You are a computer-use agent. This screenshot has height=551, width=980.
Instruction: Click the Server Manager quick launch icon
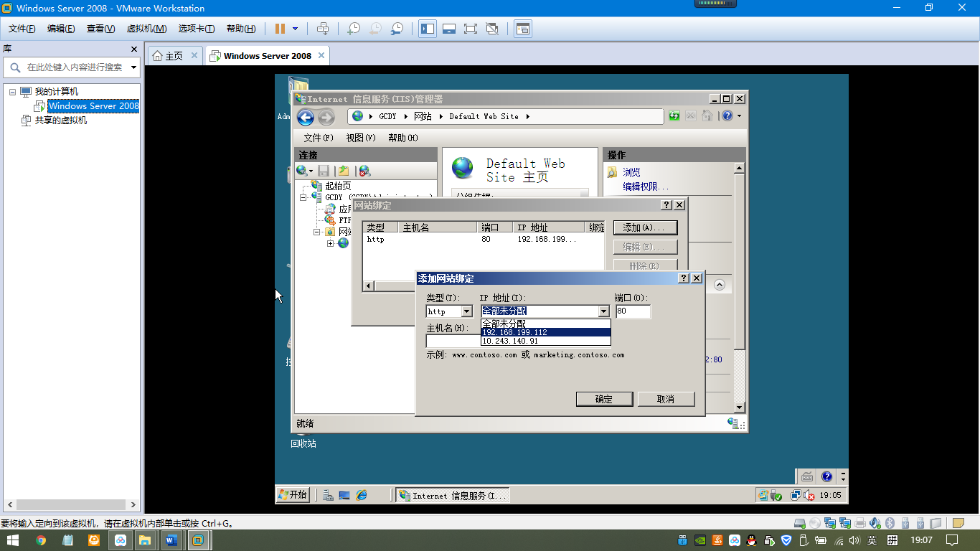327,495
